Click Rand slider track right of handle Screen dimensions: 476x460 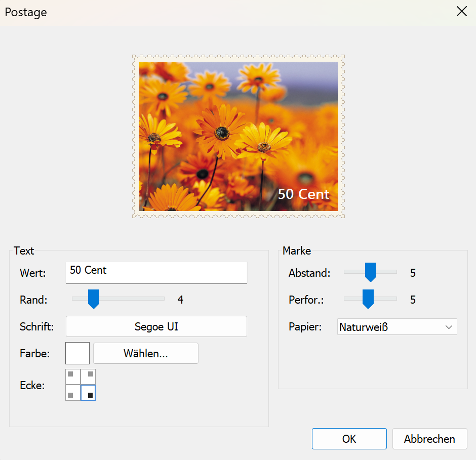137,299
